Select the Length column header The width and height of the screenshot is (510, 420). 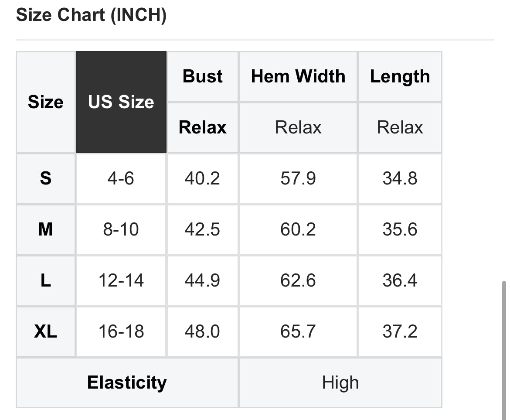[400, 76]
